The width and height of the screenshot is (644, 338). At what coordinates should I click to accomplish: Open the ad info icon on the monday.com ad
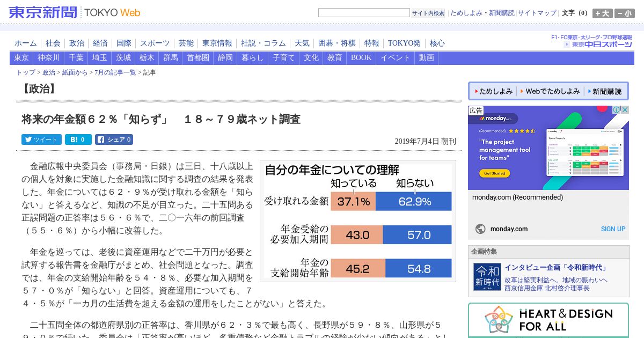click(617, 110)
